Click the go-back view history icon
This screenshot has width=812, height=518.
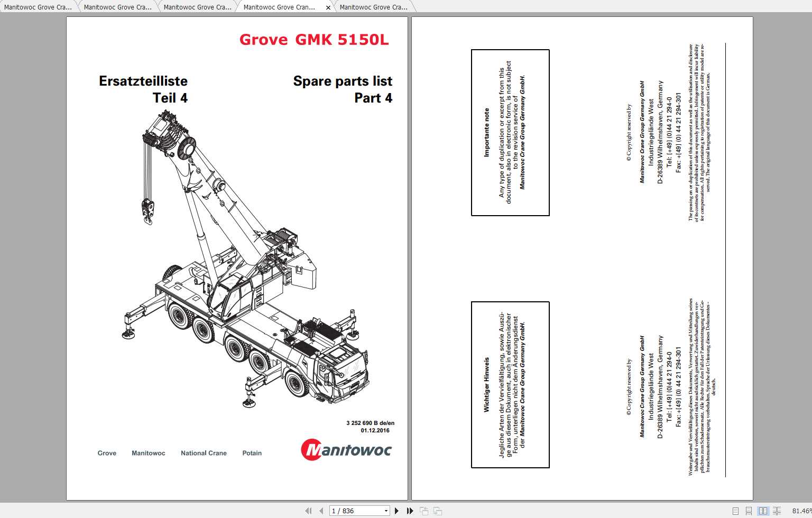[x=423, y=511]
